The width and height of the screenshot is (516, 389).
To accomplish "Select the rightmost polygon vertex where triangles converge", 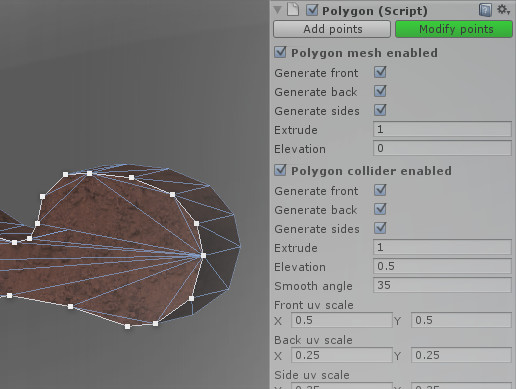I will pyautogui.click(x=203, y=256).
